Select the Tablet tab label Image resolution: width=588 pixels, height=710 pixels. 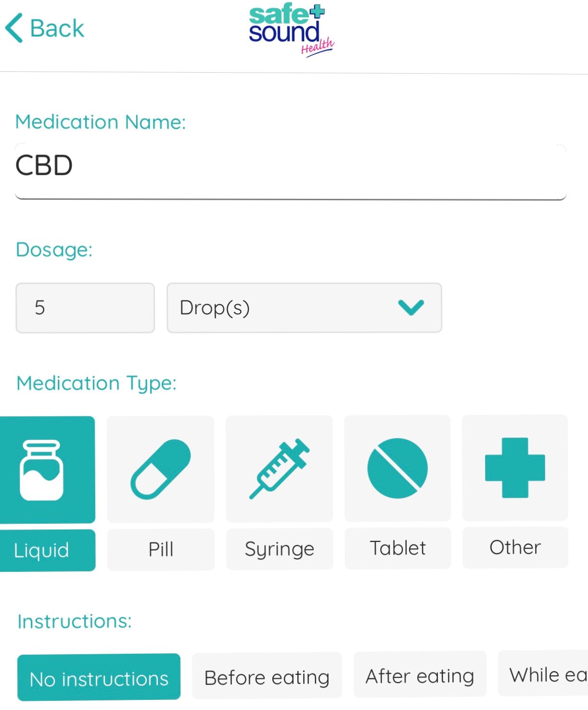click(397, 548)
